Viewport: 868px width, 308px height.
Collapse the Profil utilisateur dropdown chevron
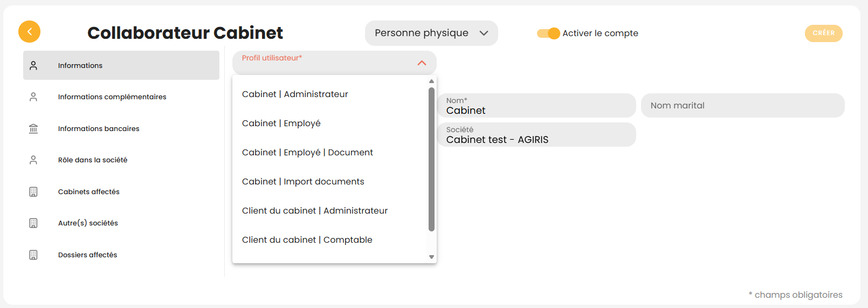tap(422, 63)
